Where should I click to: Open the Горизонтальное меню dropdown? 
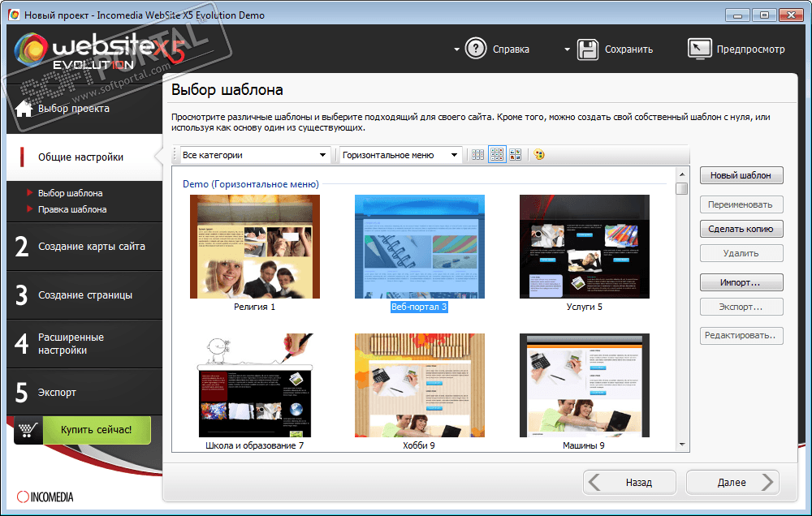click(x=400, y=155)
